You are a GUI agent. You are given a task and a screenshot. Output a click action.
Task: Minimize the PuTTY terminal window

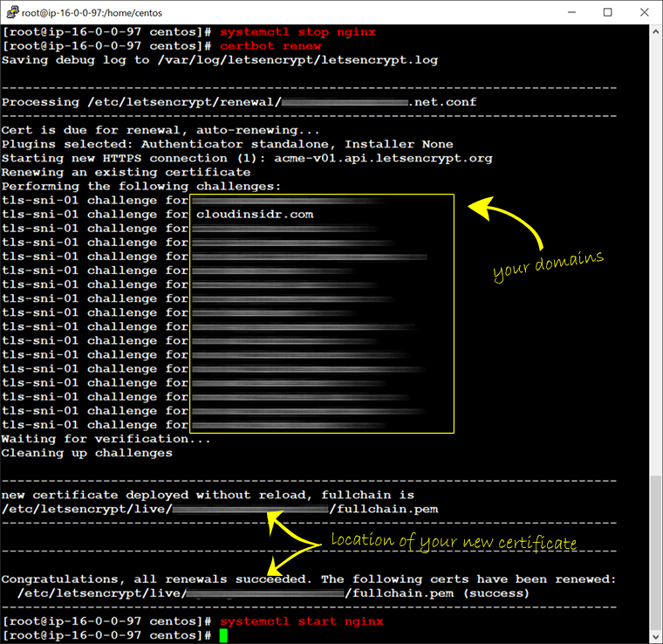pos(568,13)
